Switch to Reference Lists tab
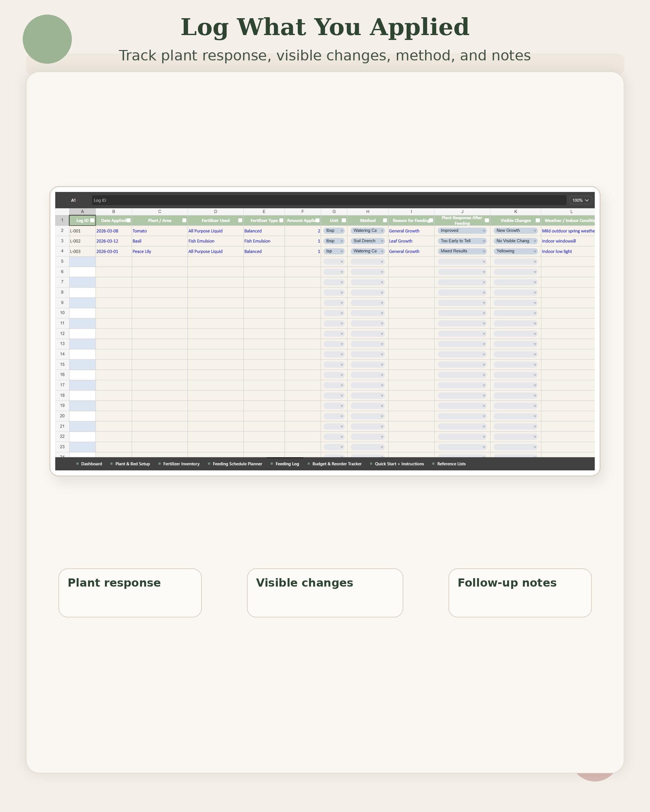Screen dimensions: 650x812 click(449, 463)
